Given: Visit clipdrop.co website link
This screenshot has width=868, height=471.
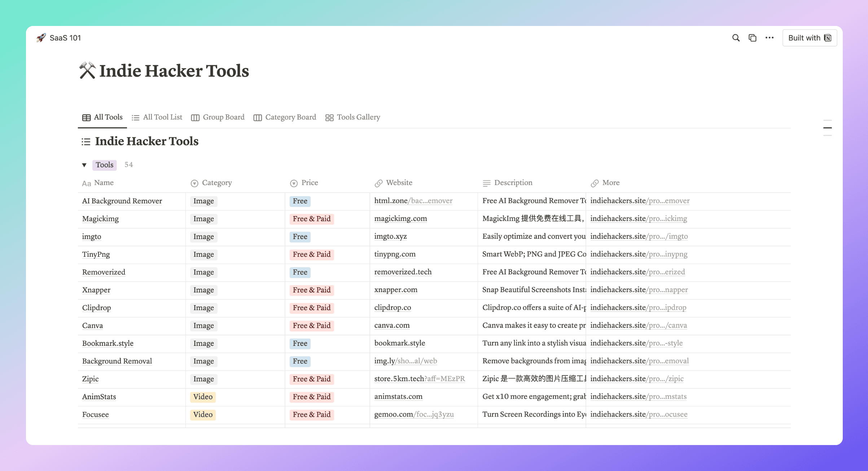Looking at the screenshot, I should (393, 308).
